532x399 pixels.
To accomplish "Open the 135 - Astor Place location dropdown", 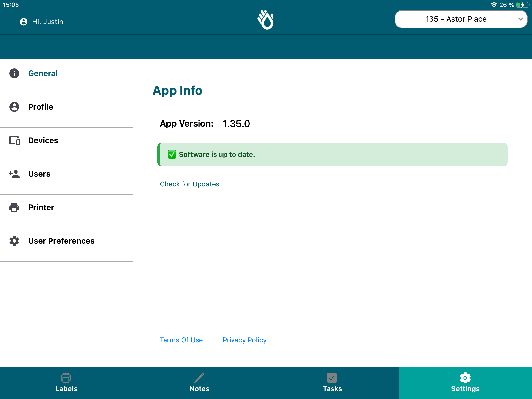I will pos(460,19).
